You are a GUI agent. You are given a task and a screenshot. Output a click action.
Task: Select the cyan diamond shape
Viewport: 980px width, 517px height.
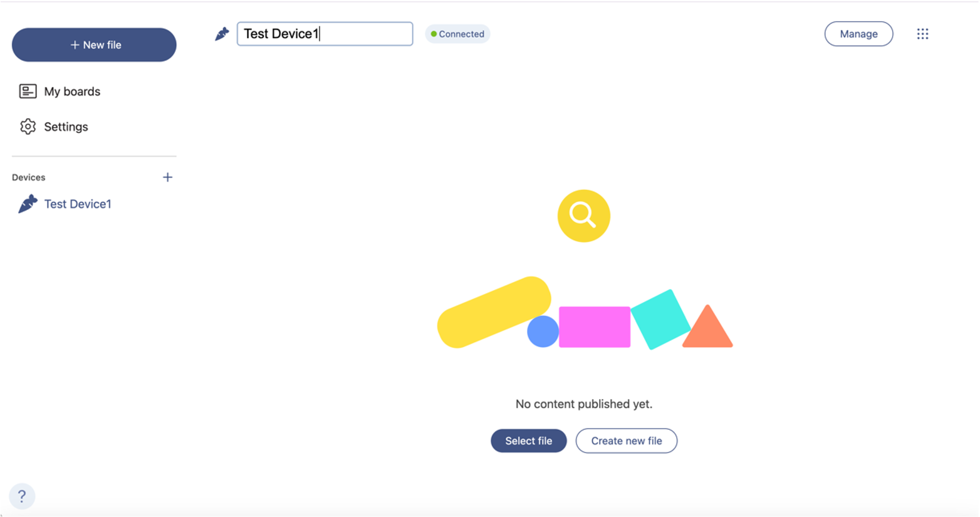tap(660, 320)
